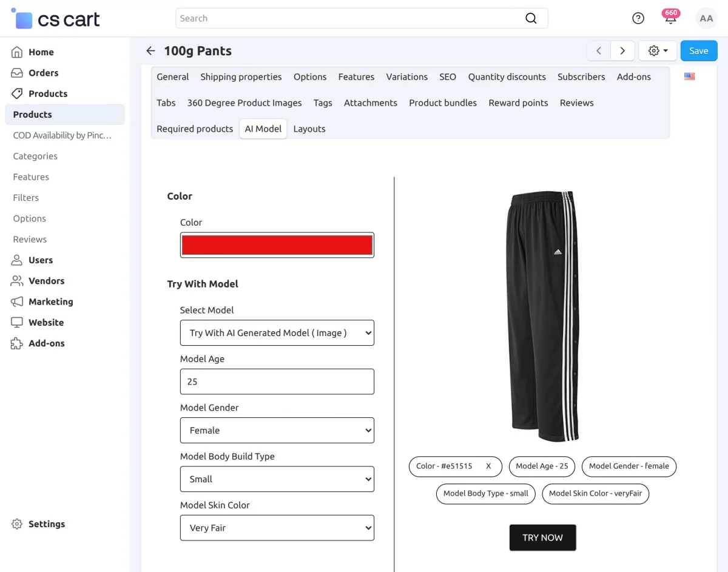Viewport: 728px width, 572px height.
Task: Open Orders in the sidebar
Action: pos(43,73)
